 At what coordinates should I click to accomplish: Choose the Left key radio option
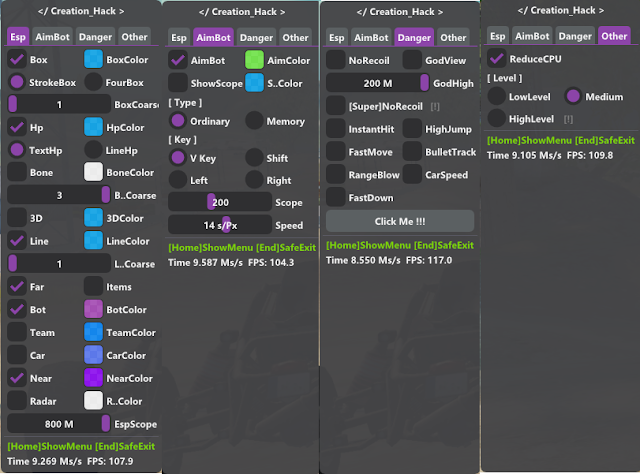coord(178,180)
